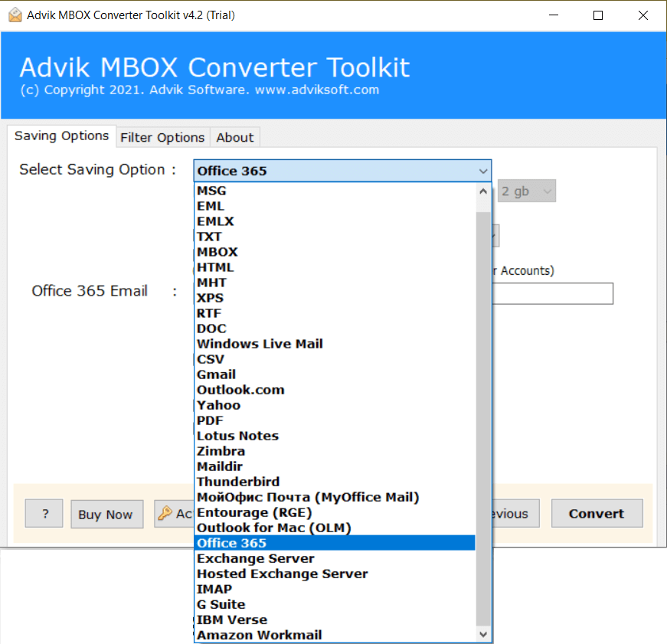
Task: Minimize the converter window
Action: pyautogui.click(x=554, y=15)
